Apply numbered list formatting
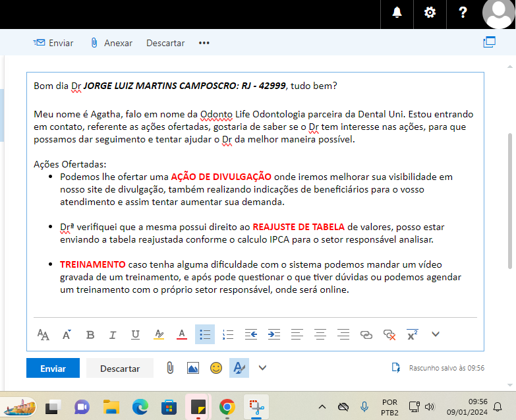The image size is (516, 420). point(228,335)
